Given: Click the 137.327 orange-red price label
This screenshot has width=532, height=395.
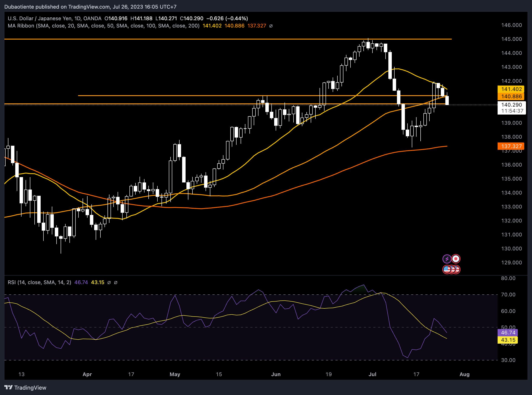Looking at the screenshot, I should point(511,146).
